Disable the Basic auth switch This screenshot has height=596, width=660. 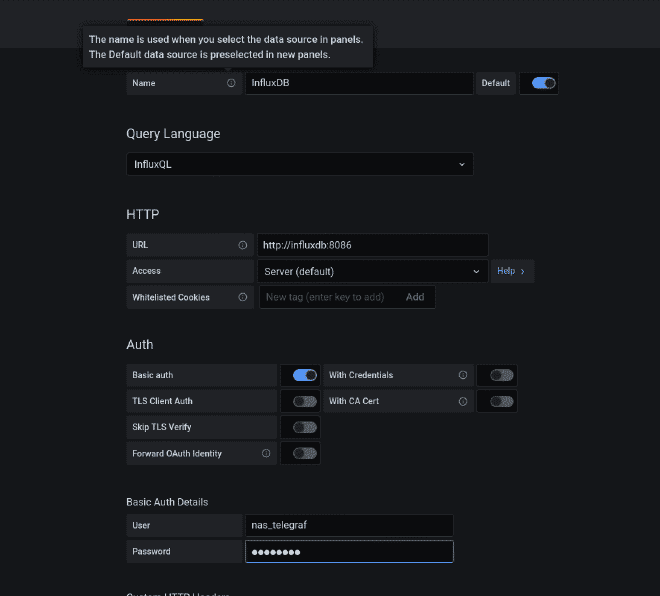click(305, 375)
